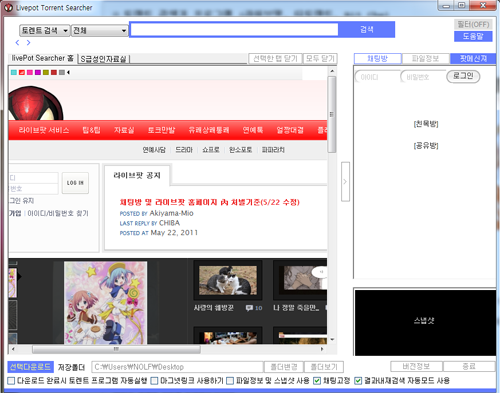The height and width of the screenshot is (393, 500).
Task: Click the 쇼프로 submenu link
Action: pos(211,150)
